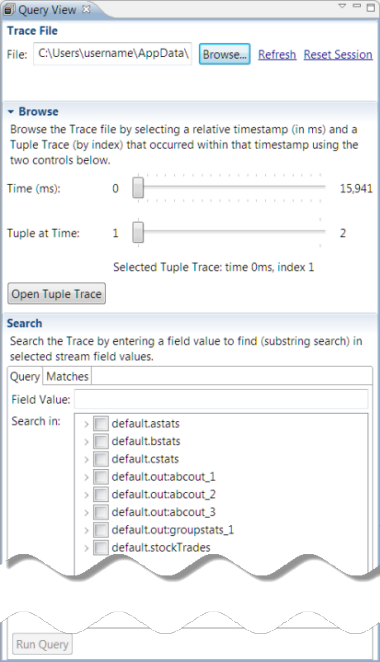The image size is (380, 662).
Task: Expand the default.out:groupstats_1 node
Action: (x=86, y=530)
